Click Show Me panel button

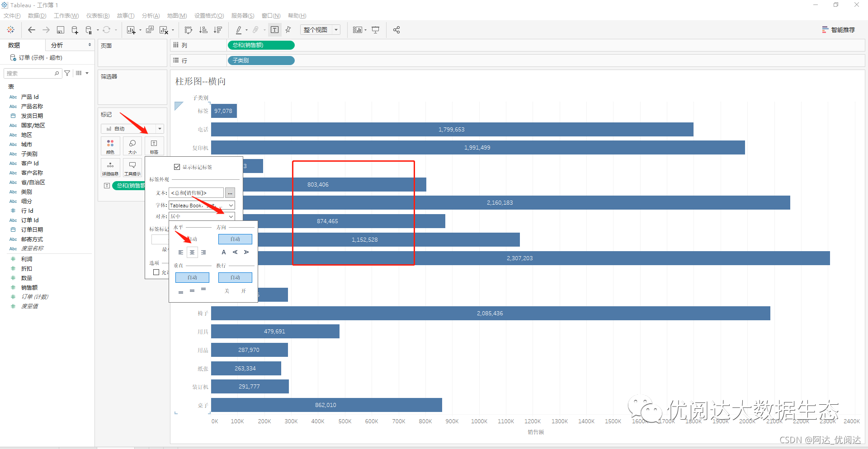click(x=839, y=30)
